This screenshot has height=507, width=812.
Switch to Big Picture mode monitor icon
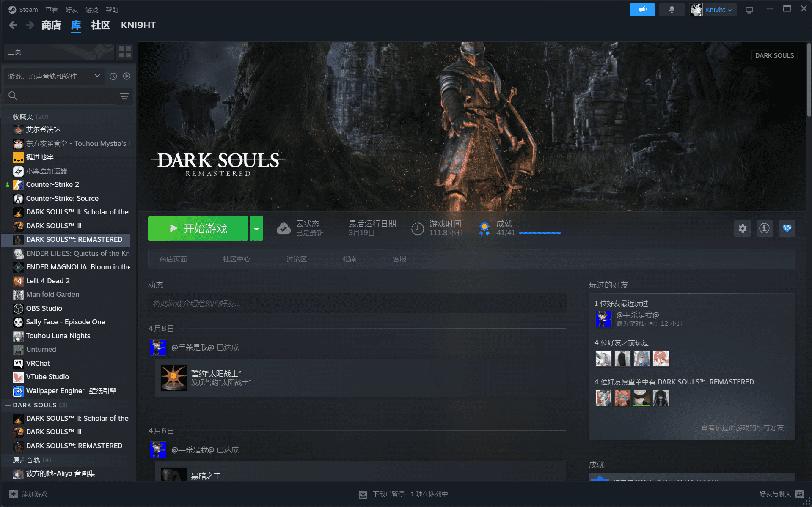[x=749, y=10]
